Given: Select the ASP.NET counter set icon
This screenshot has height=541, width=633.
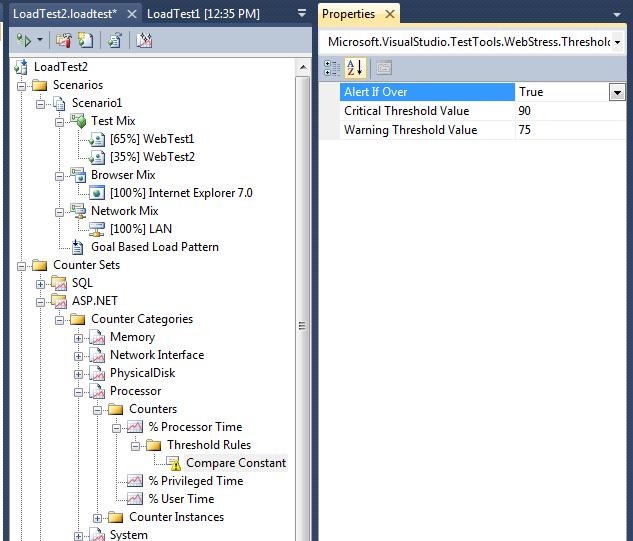Looking at the screenshot, I should tap(59, 301).
